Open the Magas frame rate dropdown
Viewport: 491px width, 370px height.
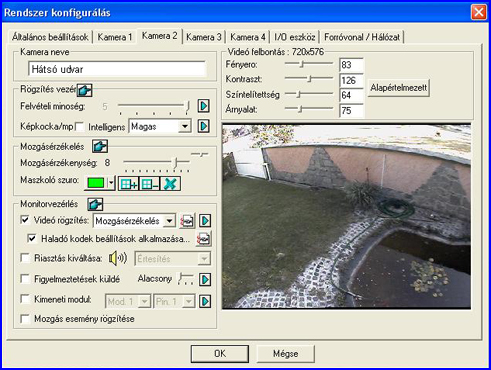coord(184,127)
